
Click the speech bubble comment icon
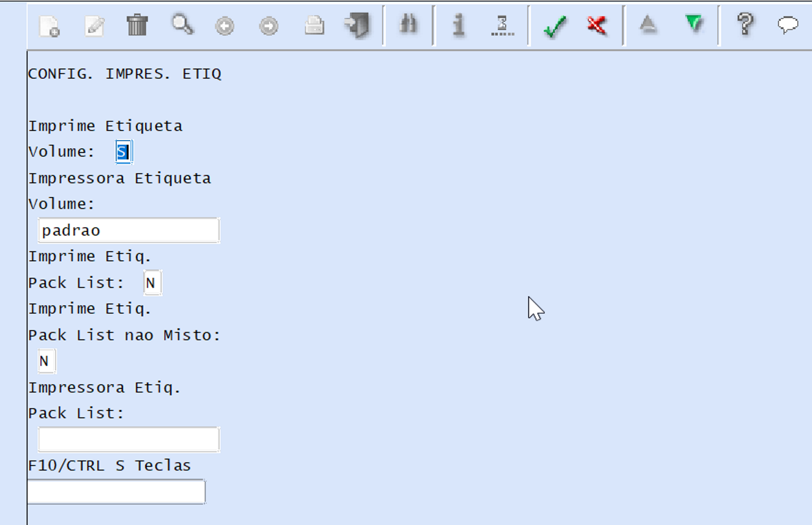click(788, 25)
